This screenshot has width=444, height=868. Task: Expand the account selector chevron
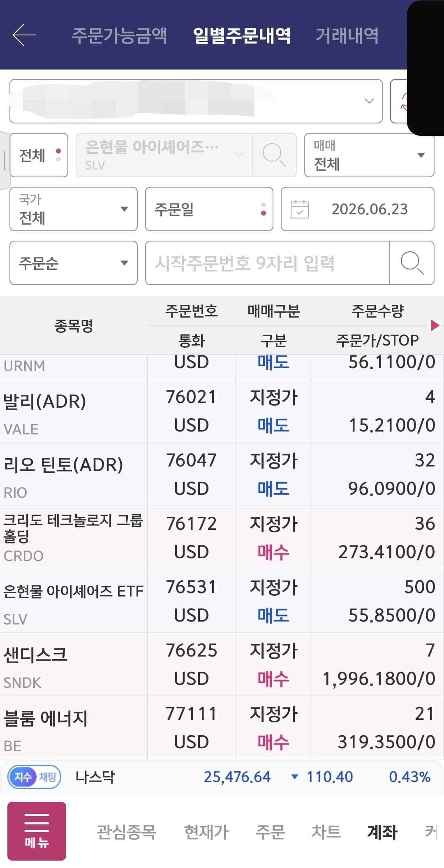pyautogui.click(x=369, y=101)
